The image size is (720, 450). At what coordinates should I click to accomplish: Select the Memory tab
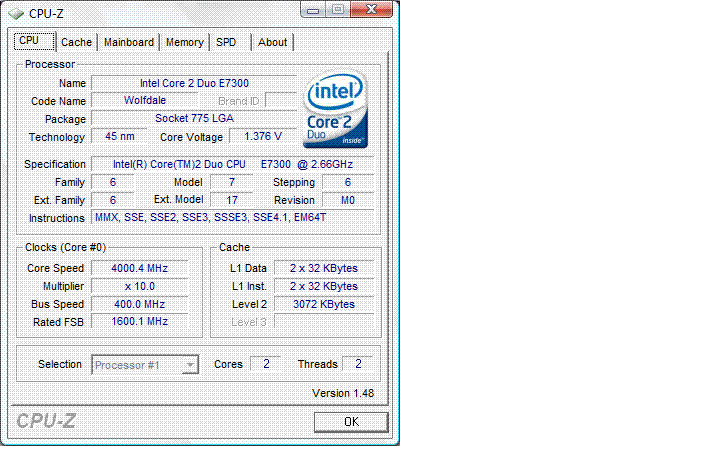pyautogui.click(x=185, y=42)
